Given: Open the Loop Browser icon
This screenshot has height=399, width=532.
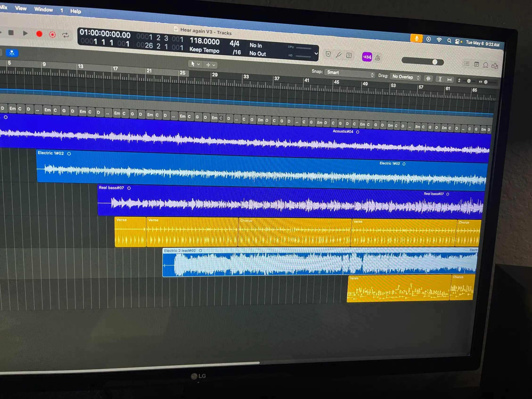Looking at the screenshot, I should pyautogui.click(x=485, y=65).
